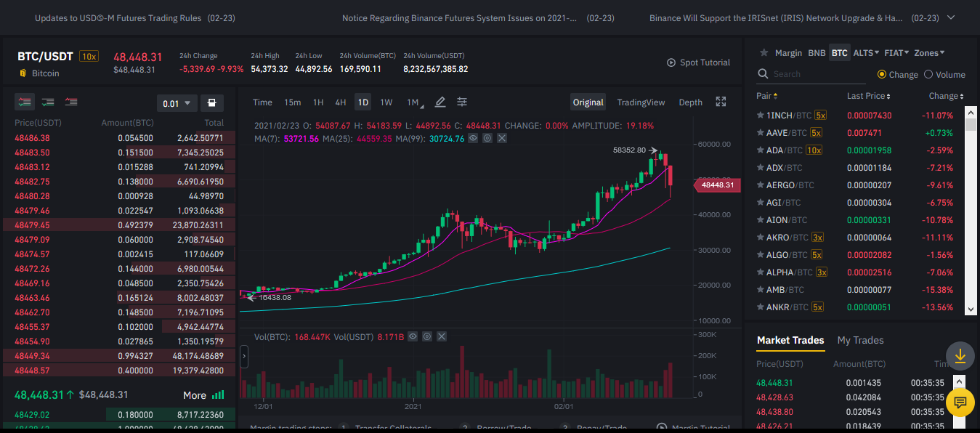Collapse the order book side panel arrow
Viewport: 980px width, 433px height.
244,356
